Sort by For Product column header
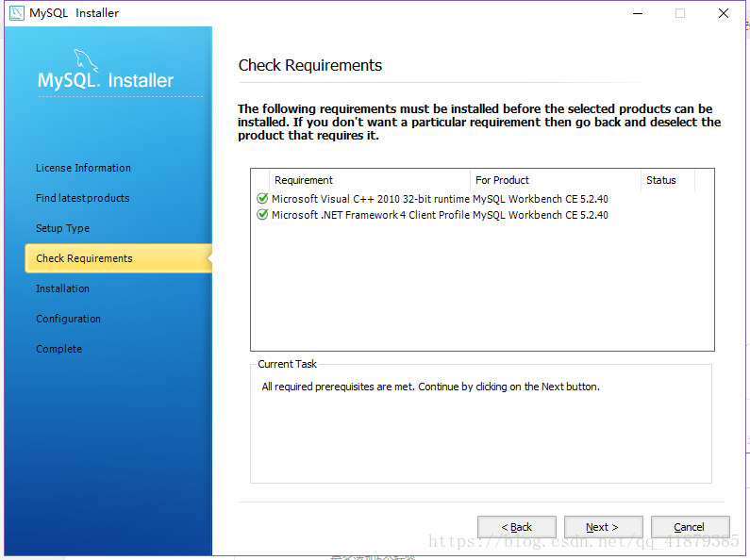The width and height of the screenshot is (750, 560). [x=556, y=180]
